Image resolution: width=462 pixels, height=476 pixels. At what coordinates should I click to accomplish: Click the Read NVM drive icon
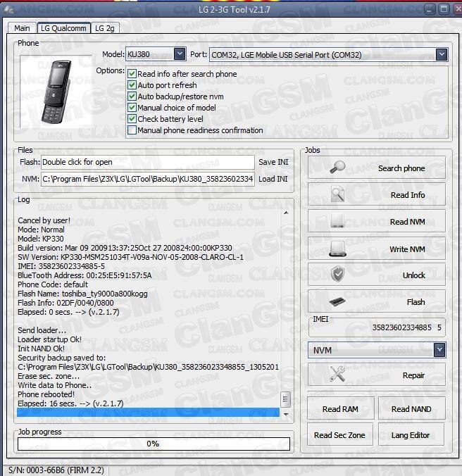click(337, 220)
